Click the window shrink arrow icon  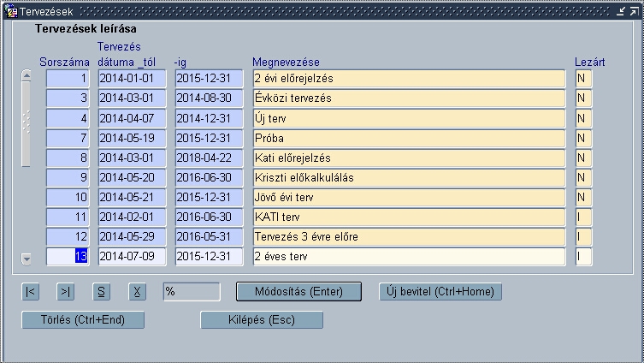coord(621,11)
